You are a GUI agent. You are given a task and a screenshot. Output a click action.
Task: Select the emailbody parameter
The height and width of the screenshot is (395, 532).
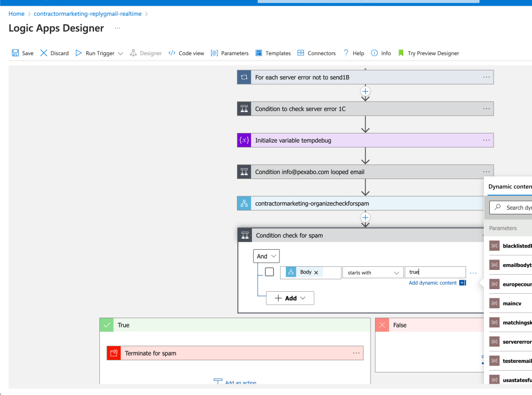click(511, 265)
